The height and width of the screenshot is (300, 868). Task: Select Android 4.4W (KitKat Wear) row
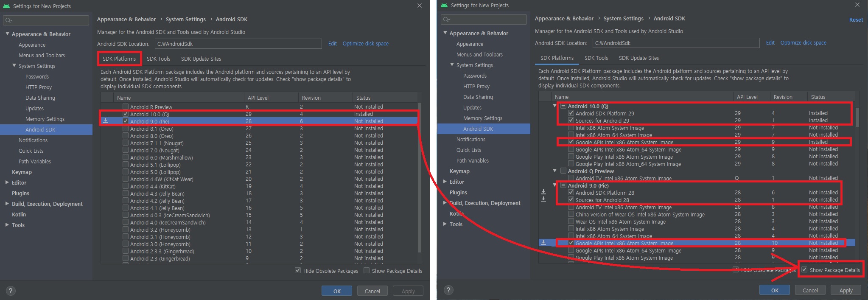(259, 179)
